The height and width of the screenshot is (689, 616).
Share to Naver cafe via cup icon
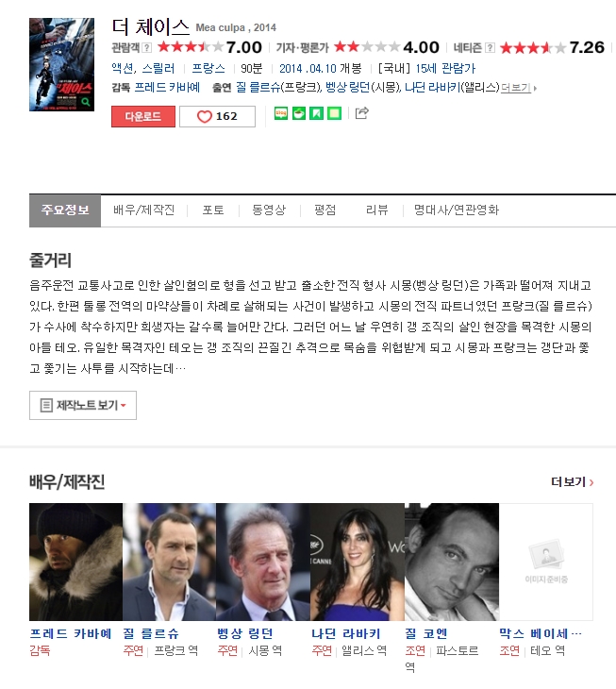pos(299,114)
